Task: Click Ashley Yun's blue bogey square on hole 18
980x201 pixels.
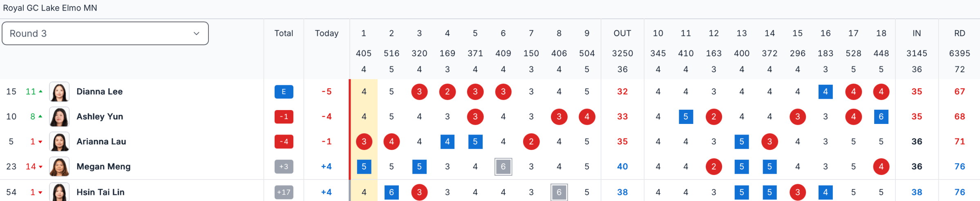Action: click(881, 117)
